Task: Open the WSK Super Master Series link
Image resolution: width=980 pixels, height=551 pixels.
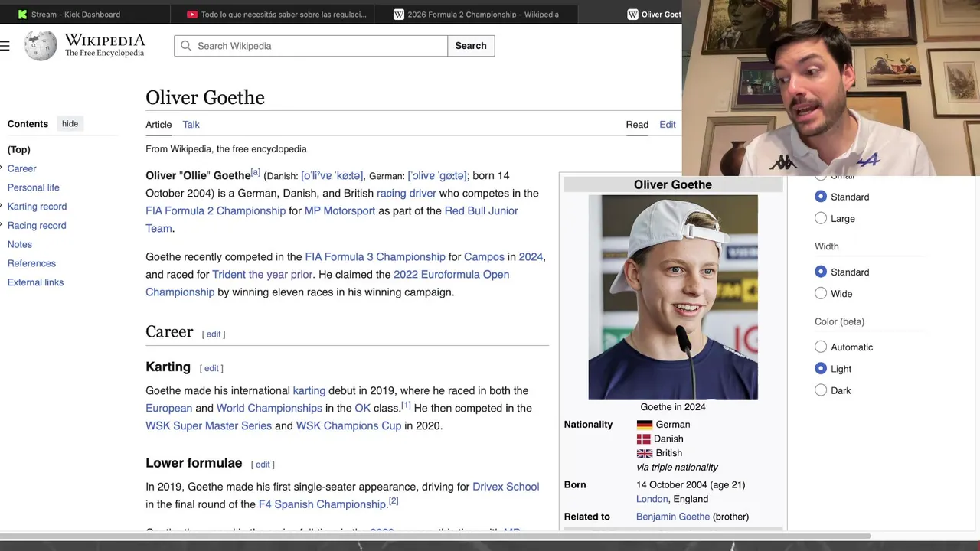Action: pos(208,426)
